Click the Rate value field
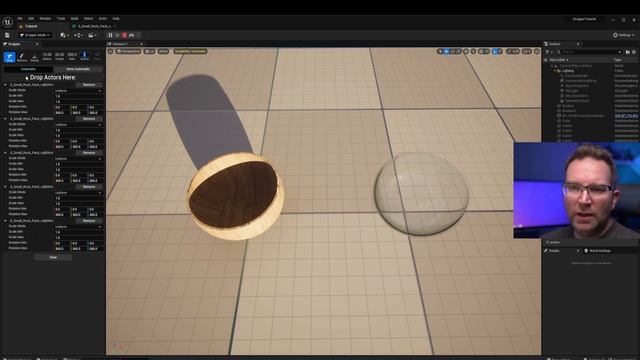640x360 pixels. click(x=72, y=55)
